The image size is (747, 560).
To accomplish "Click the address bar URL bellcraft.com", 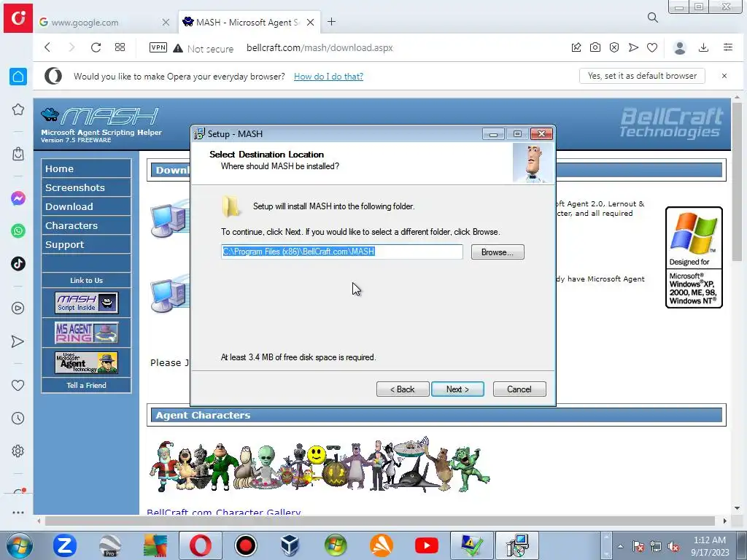I will tap(320, 47).
